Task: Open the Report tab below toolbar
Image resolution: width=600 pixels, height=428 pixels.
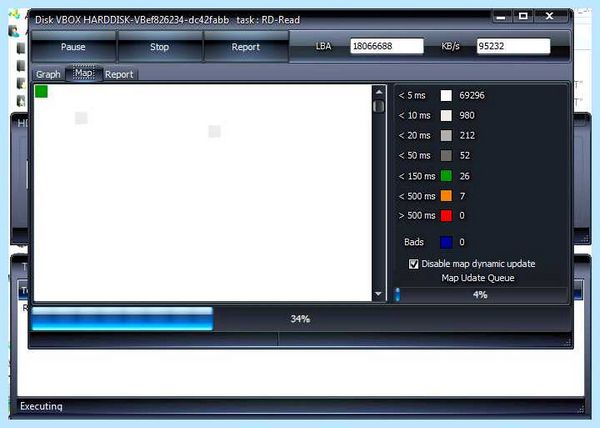Action: [x=119, y=75]
